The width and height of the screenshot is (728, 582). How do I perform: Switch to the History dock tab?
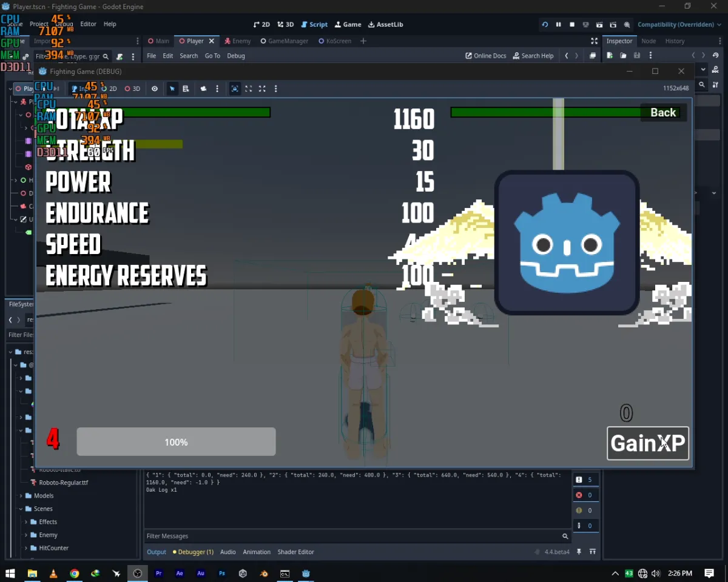[675, 41]
